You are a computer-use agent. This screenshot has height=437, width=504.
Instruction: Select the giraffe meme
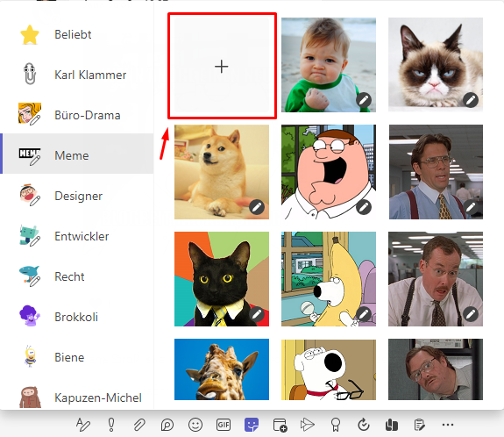[x=222, y=369]
